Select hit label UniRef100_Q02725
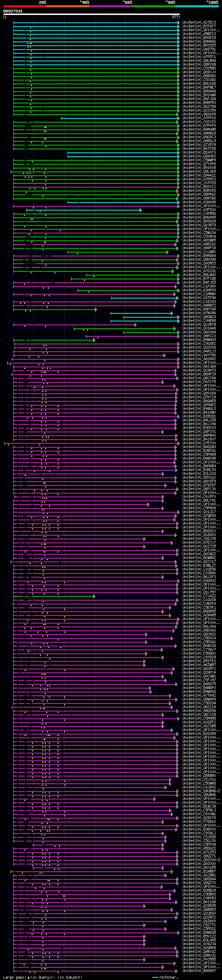The image size is (222, 980). click(199, 547)
